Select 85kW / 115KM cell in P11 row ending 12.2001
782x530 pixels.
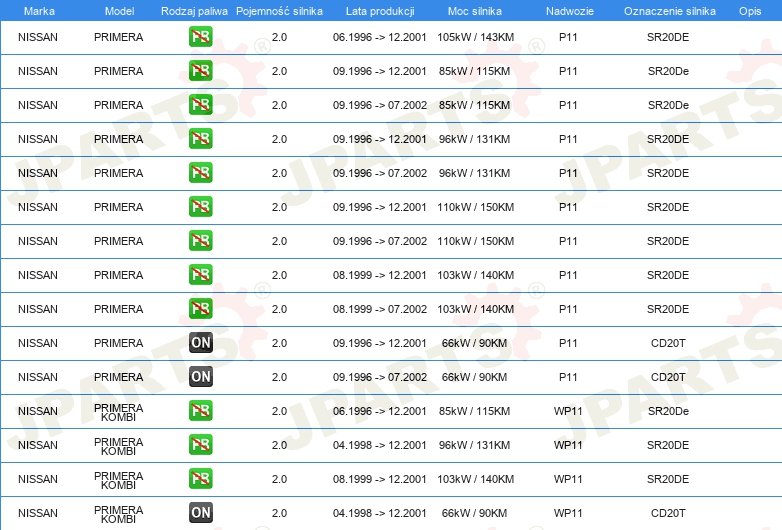coord(474,71)
